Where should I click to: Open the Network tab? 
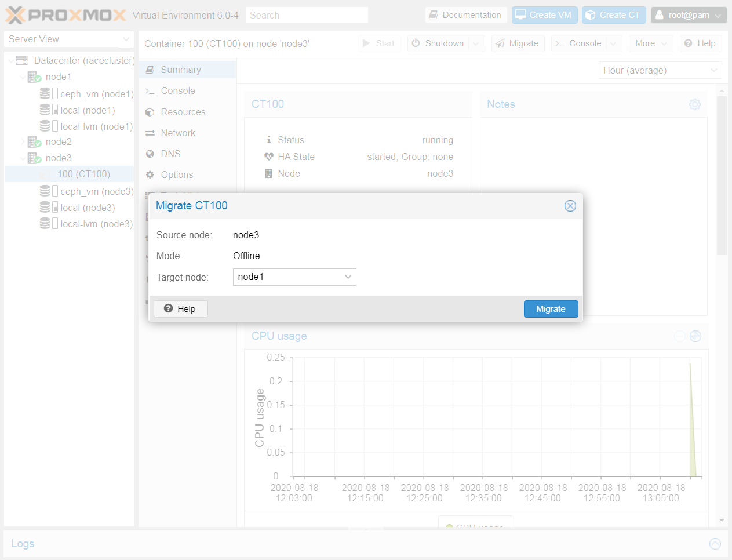187,133
